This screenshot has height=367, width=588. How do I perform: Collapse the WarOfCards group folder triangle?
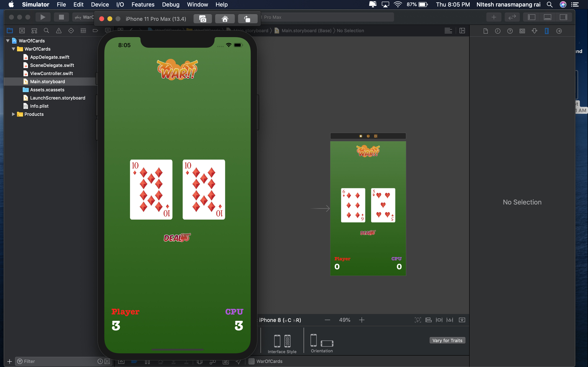[x=13, y=49]
